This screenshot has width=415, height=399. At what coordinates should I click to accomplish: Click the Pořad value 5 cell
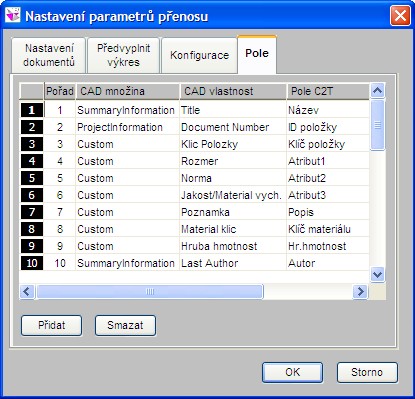[x=60, y=178]
